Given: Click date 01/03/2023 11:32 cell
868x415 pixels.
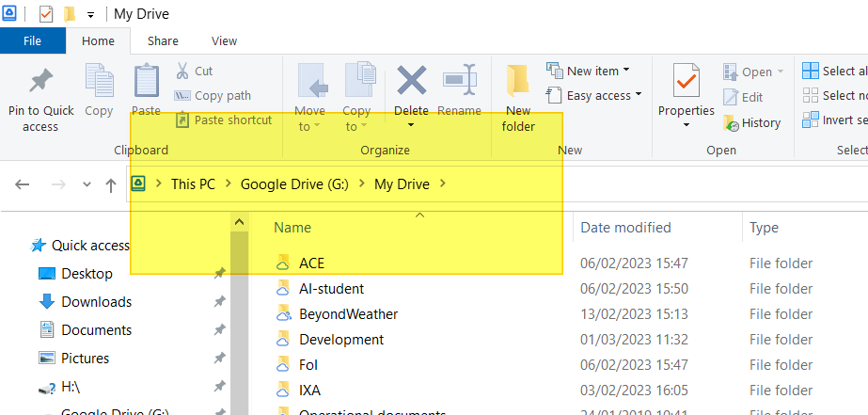Looking at the screenshot, I should (x=634, y=340).
